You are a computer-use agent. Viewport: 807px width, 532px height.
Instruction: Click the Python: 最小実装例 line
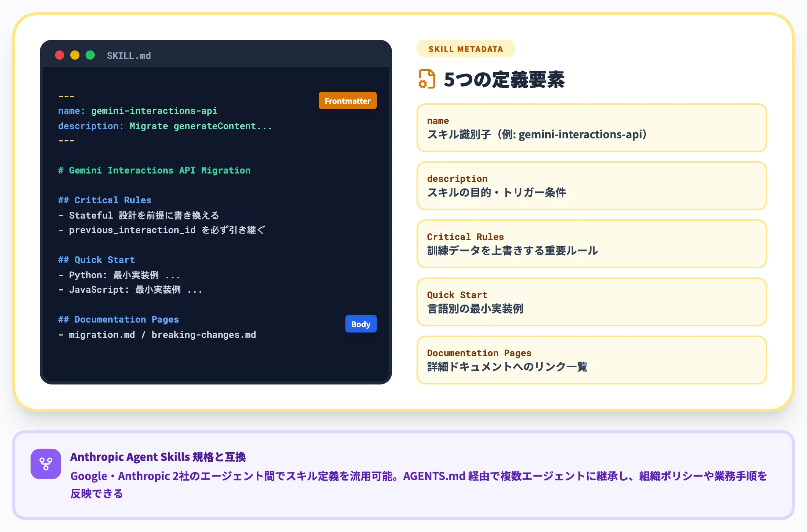click(119, 275)
